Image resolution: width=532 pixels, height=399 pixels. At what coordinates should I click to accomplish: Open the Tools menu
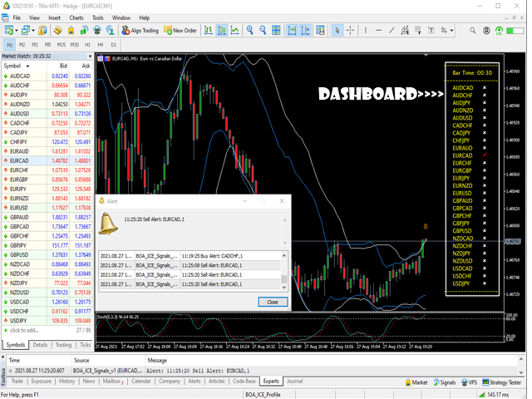coord(98,18)
